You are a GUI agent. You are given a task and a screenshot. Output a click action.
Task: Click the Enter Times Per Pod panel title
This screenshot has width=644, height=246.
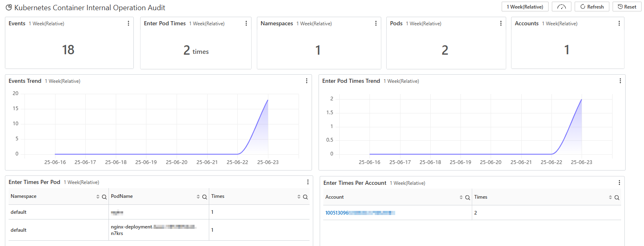pyautogui.click(x=34, y=182)
